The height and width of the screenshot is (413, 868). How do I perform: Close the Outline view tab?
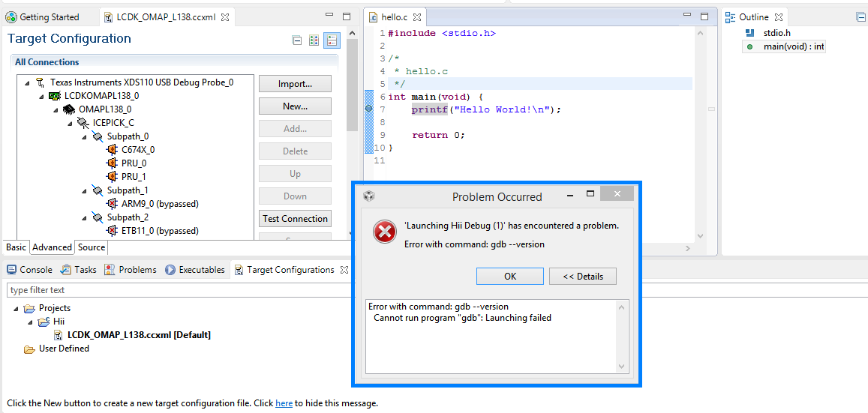point(777,17)
